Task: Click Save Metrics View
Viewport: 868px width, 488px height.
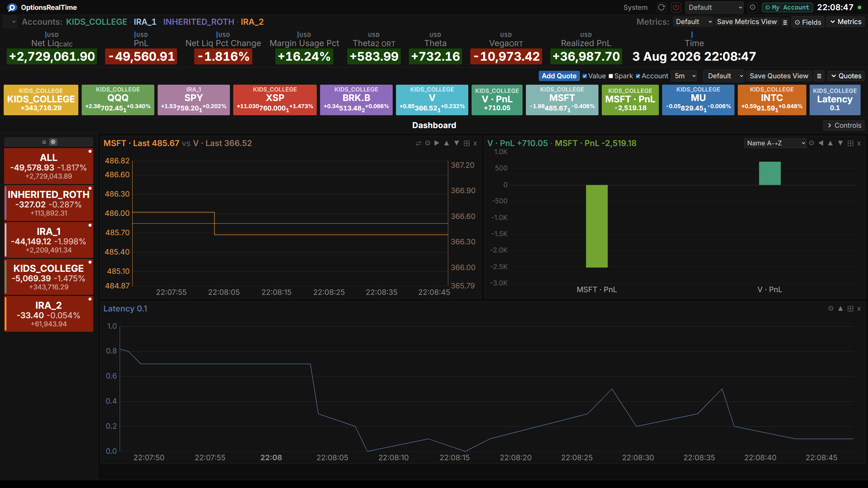Action: 747,22
